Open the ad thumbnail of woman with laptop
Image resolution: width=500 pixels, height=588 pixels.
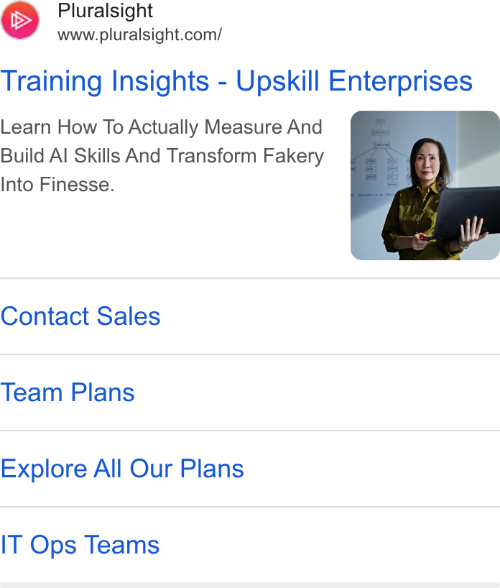(x=425, y=185)
